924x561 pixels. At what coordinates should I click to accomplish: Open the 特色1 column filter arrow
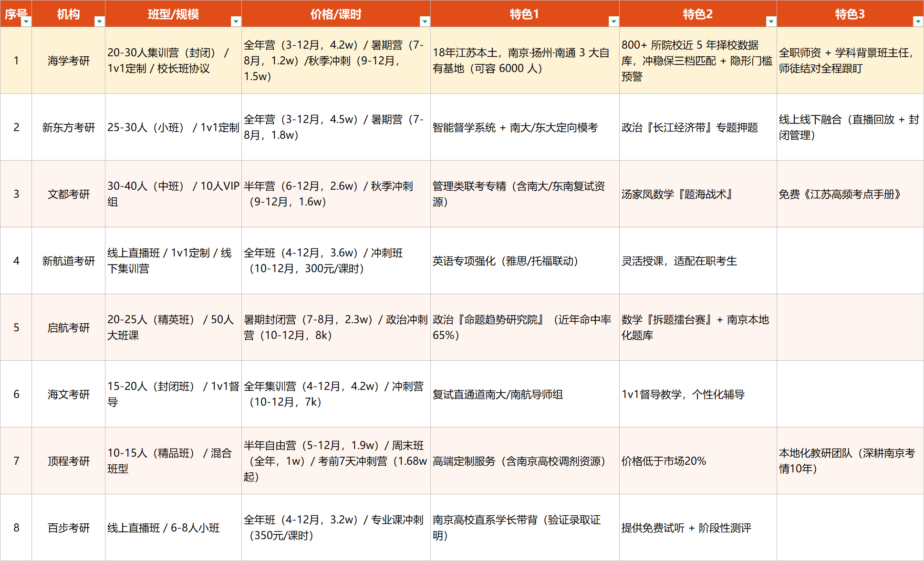pos(613,21)
